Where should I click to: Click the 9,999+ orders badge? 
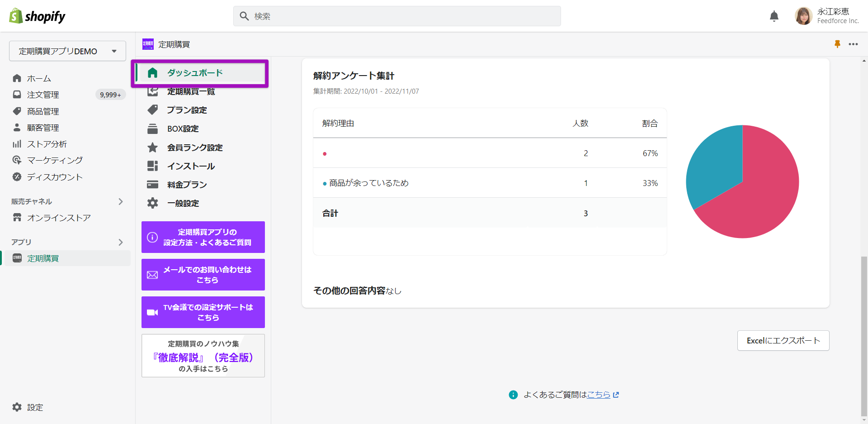110,95
